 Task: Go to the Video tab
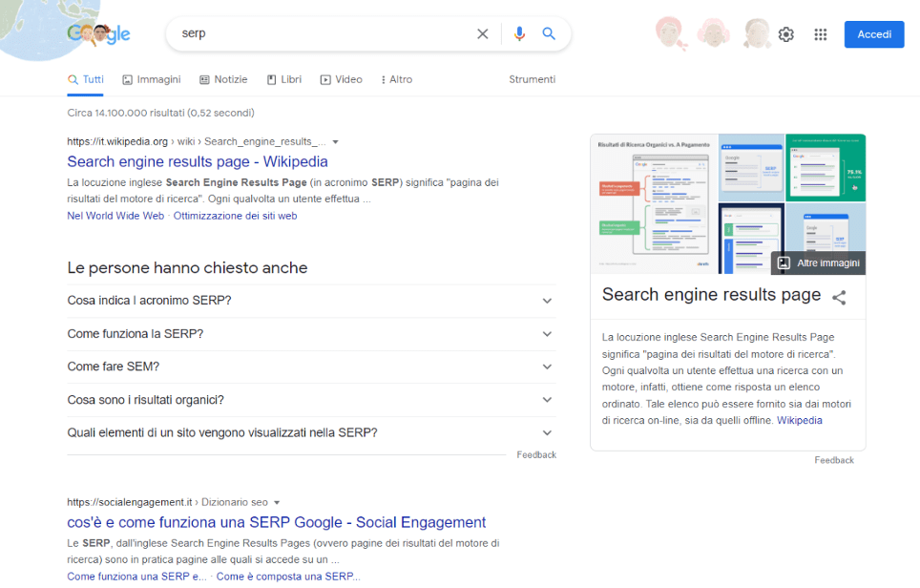coord(342,80)
